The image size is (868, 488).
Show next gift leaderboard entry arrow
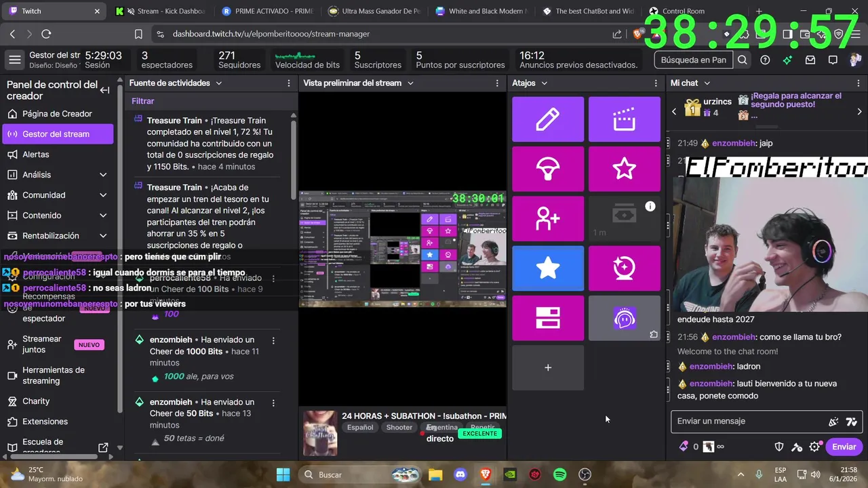(859, 111)
